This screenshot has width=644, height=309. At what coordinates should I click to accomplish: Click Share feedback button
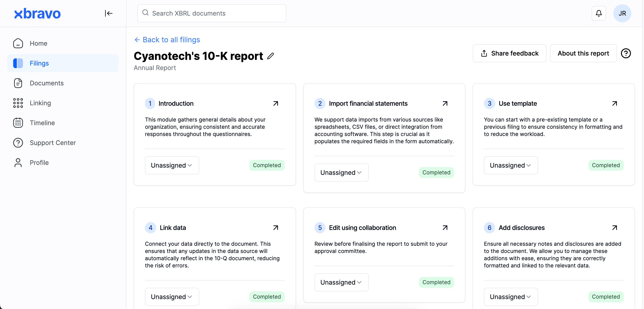(509, 53)
